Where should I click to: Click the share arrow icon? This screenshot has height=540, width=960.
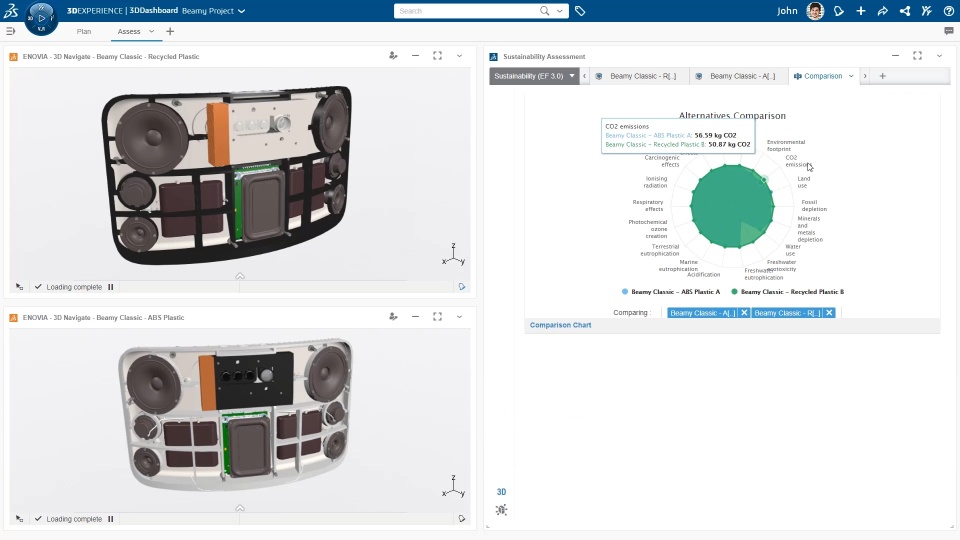point(882,11)
